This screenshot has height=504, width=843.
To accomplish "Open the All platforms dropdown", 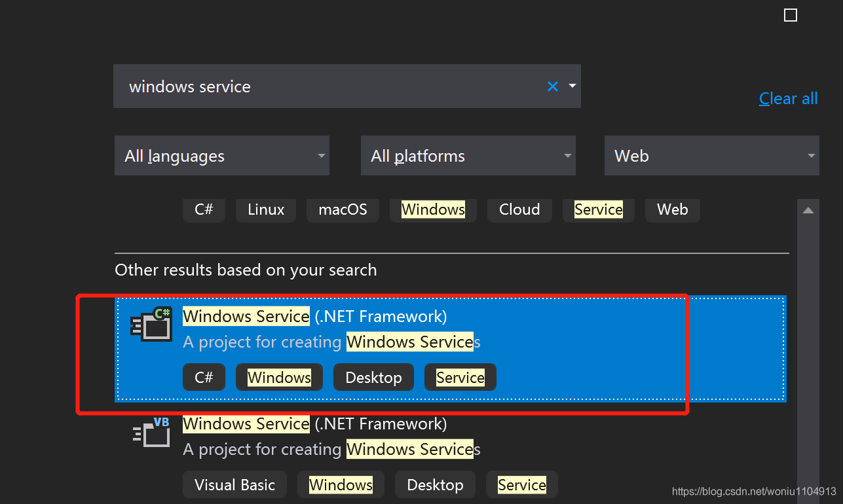I will point(468,155).
